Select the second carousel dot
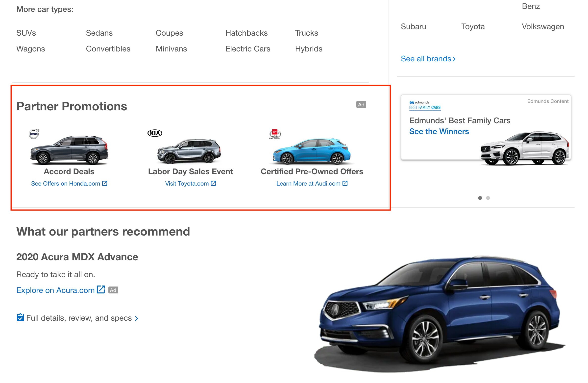Screen dimensions: 588x383 pyautogui.click(x=488, y=198)
